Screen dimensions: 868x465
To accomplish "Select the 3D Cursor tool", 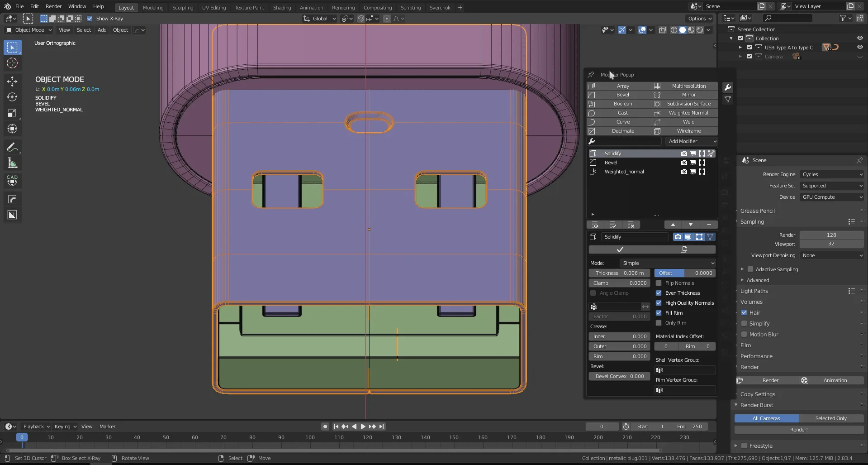I will click(x=12, y=63).
